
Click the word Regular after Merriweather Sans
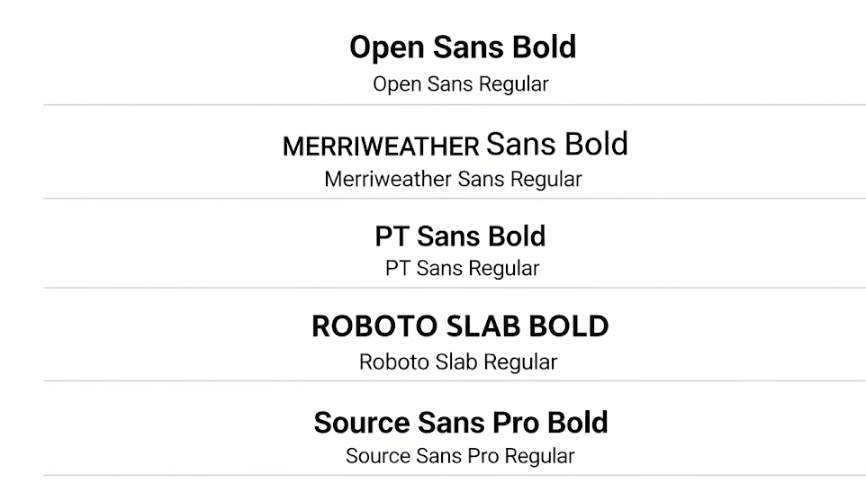point(546,180)
